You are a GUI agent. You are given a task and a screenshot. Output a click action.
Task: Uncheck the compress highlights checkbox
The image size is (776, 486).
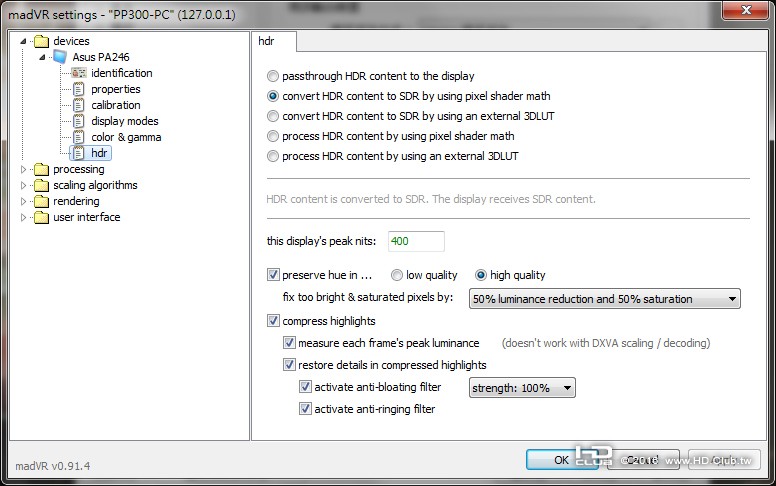[273, 321]
